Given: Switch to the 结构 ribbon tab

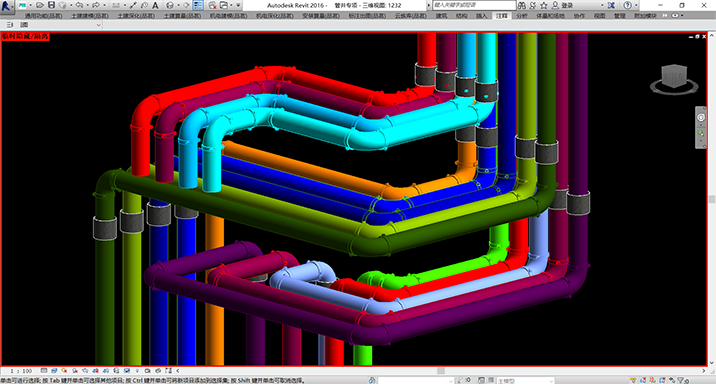Looking at the screenshot, I should pyautogui.click(x=461, y=16).
